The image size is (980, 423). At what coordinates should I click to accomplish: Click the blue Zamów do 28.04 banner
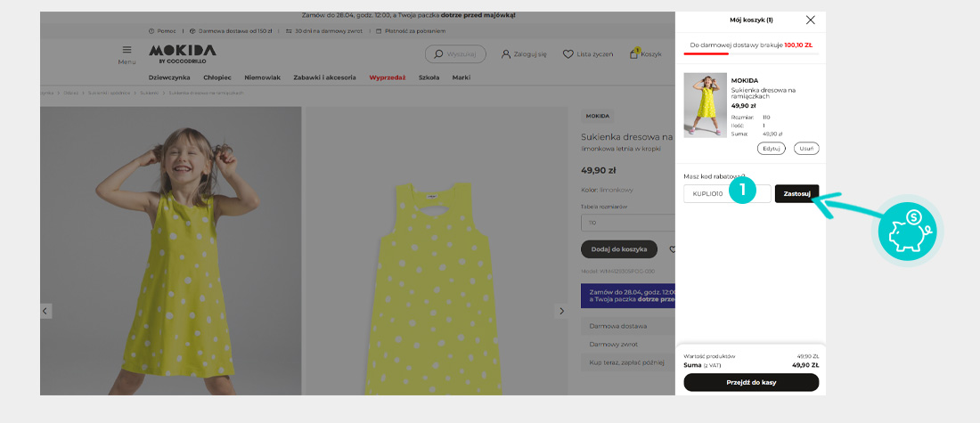click(628, 296)
